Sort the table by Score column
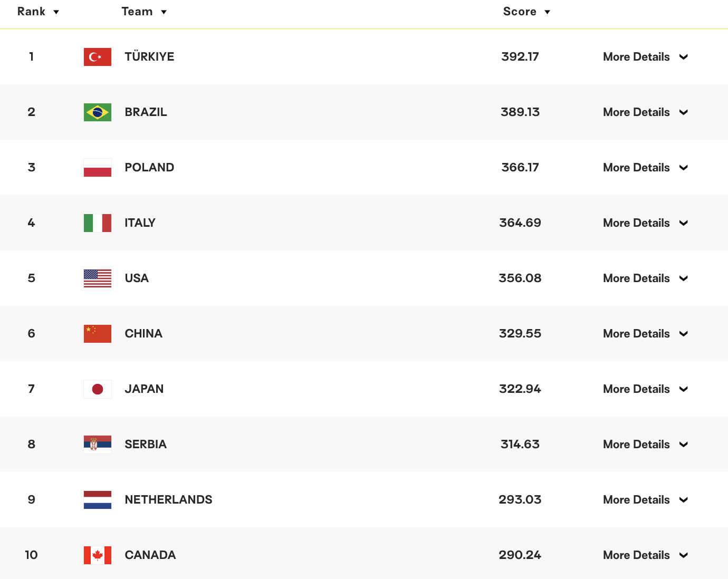728x579 pixels. [x=526, y=12]
